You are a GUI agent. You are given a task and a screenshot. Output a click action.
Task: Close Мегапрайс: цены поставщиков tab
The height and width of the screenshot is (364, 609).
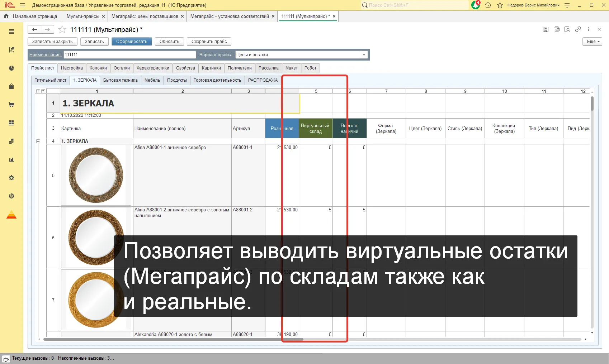(182, 16)
